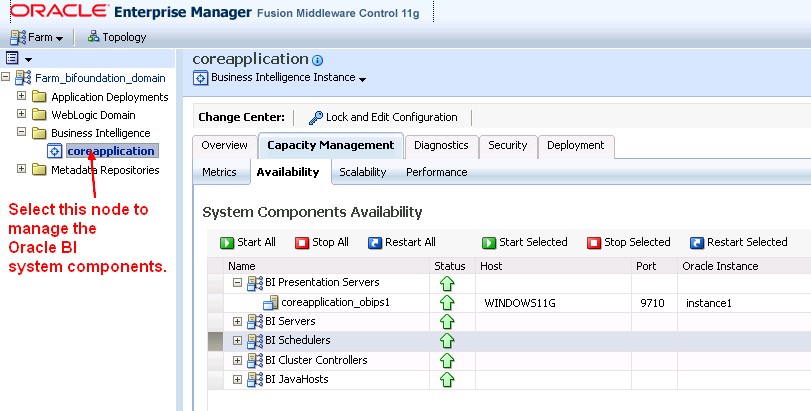The image size is (811, 411).
Task: Switch to the Security tab
Action: tap(507, 145)
